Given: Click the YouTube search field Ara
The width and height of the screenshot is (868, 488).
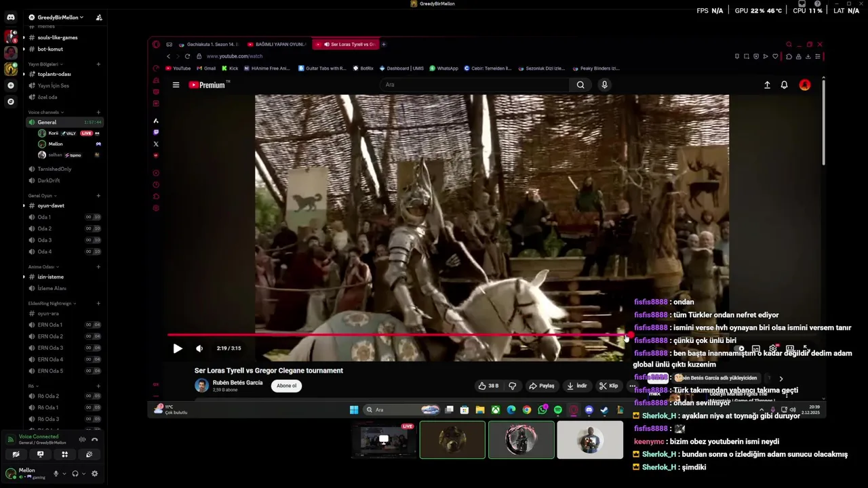Looking at the screenshot, I should (x=475, y=85).
